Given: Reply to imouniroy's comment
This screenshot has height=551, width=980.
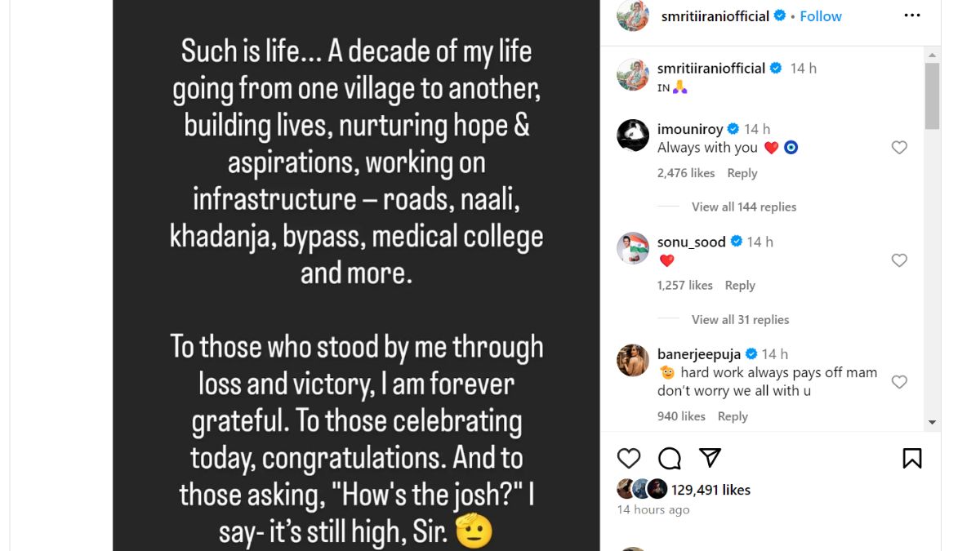Looking at the screenshot, I should coord(742,173).
